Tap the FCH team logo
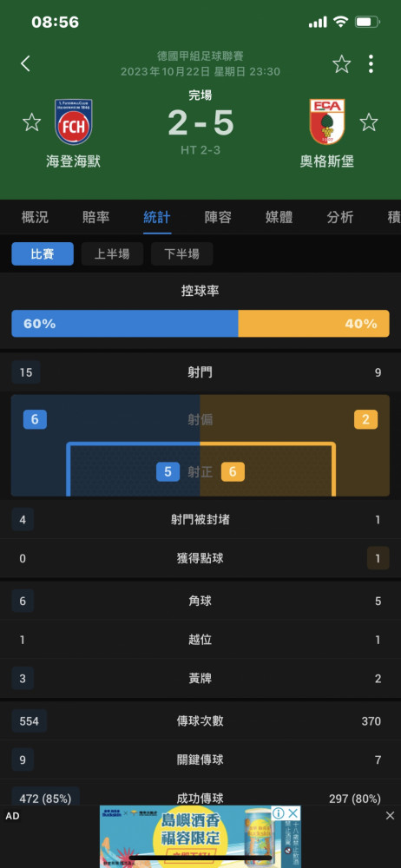Screen dimensions: 401x868 [x=73, y=122]
